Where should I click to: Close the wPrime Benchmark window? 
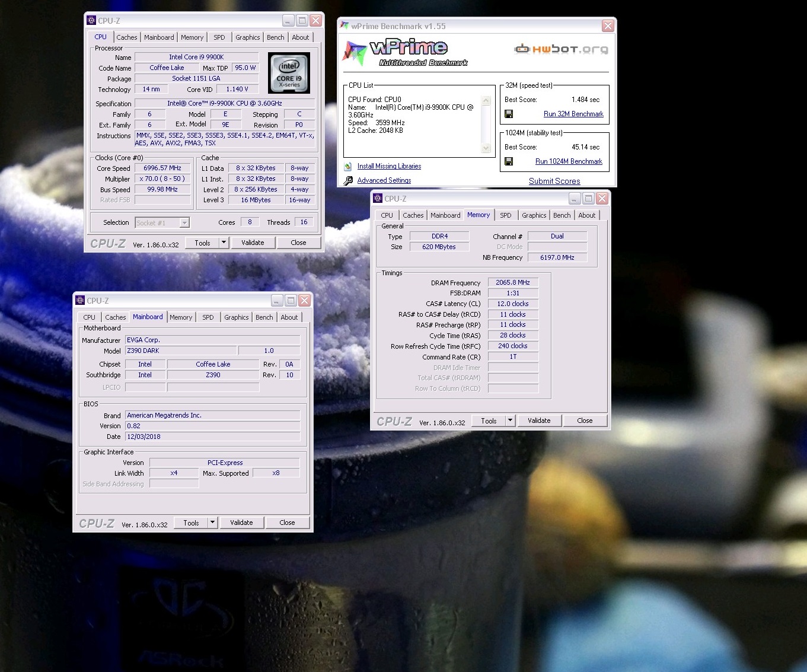(608, 26)
